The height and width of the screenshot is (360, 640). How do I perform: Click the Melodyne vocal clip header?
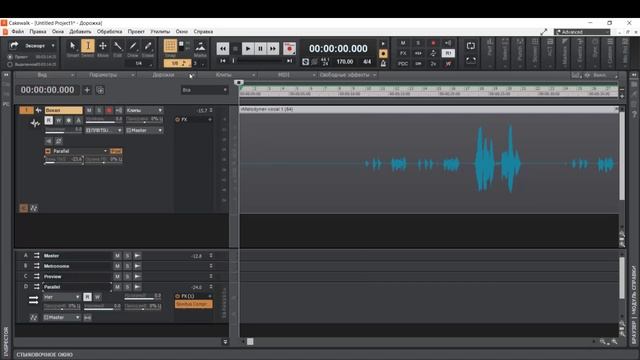[x=429, y=109]
